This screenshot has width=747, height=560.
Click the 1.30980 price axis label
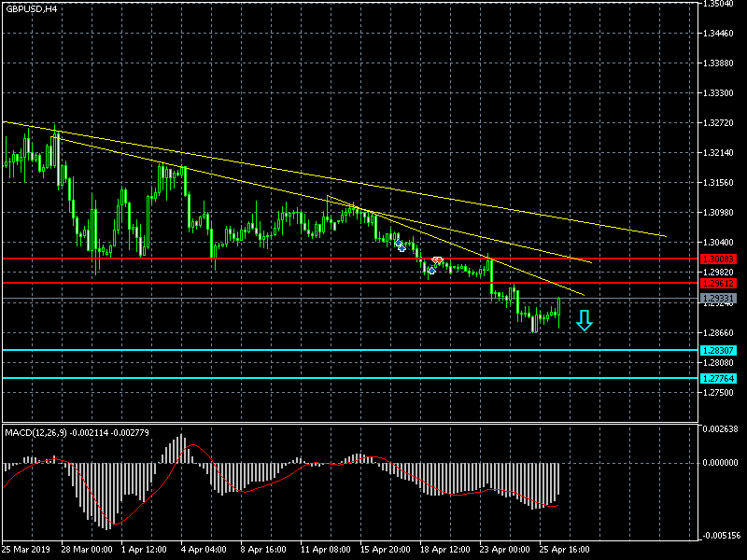[x=718, y=213]
